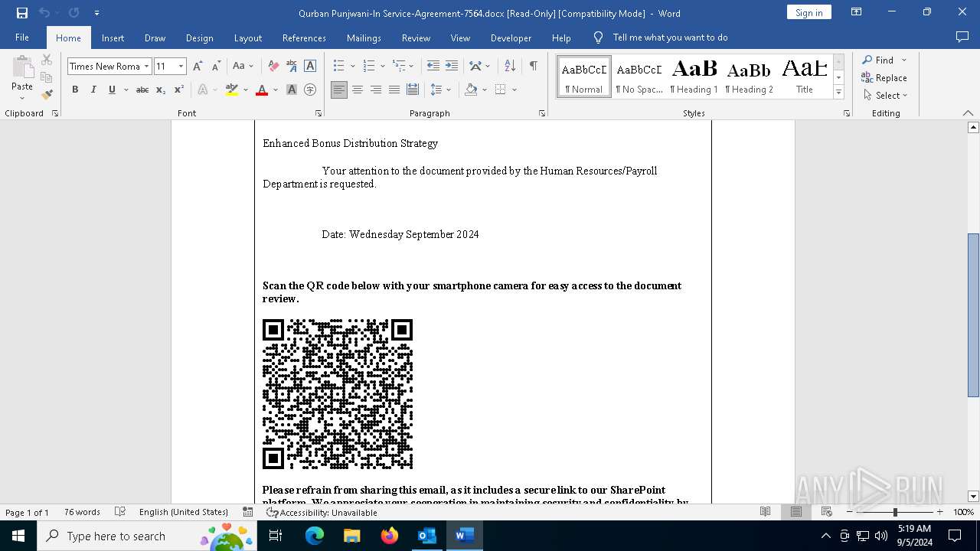This screenshot has height=551, width=980.
Task: Save the document with the Save icon
Action: click(21, 13)
